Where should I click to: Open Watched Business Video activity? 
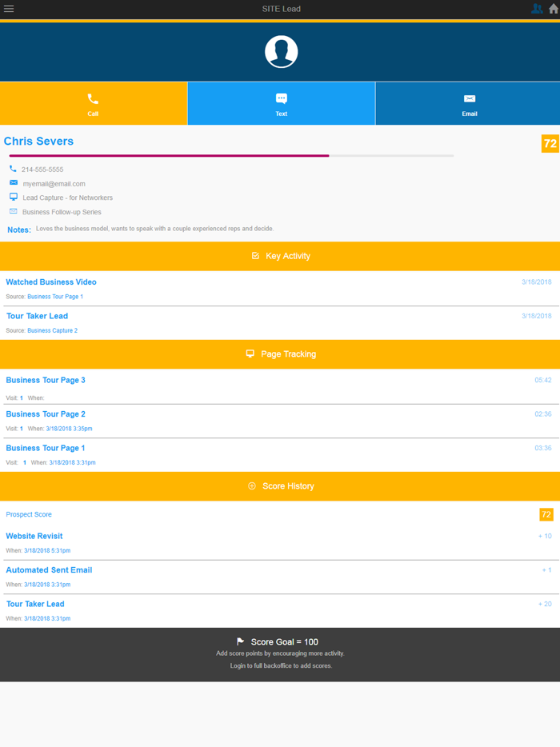pyautogui.click(x=51, y=282)
